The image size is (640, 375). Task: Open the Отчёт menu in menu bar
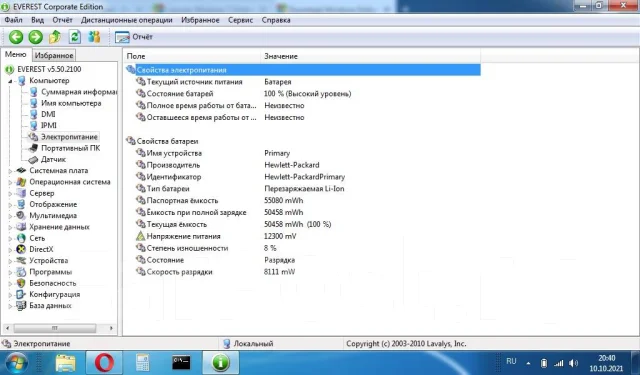click(62, 20)
